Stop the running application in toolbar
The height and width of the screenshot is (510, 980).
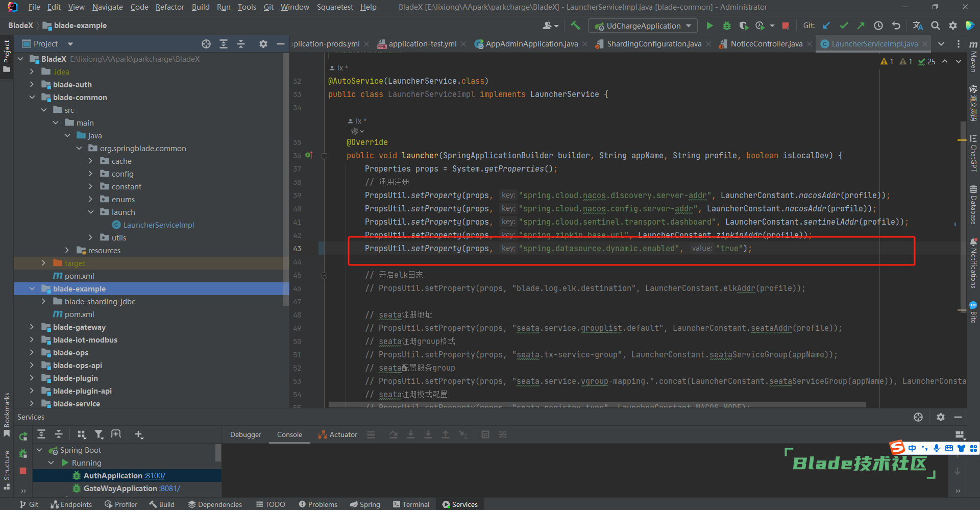click(786, 26)
